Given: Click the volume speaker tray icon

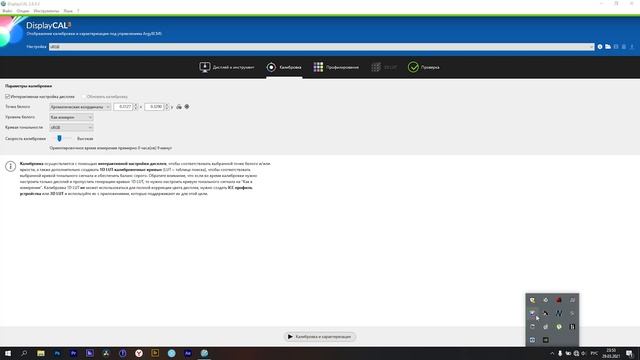Looking at the screenshot, I should (584, 353).
